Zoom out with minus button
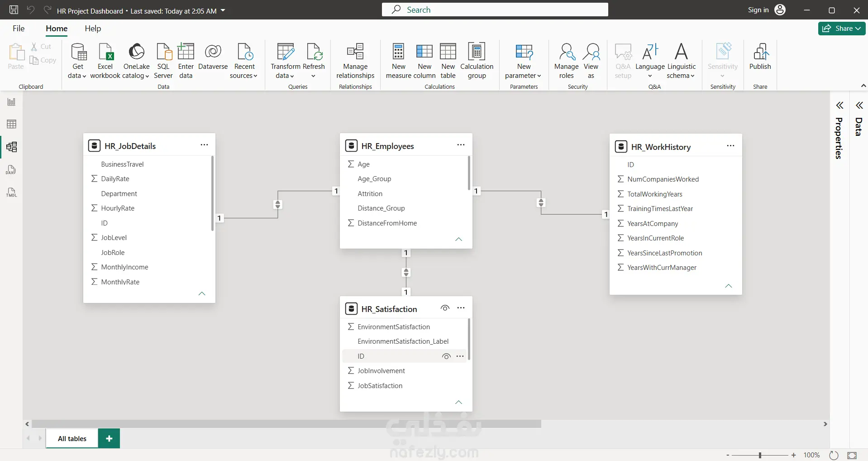 point(727,455)
